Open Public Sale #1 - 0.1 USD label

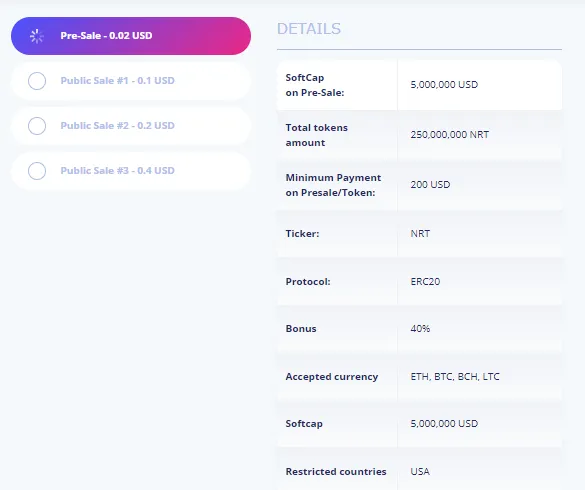(x=118, y=81)
